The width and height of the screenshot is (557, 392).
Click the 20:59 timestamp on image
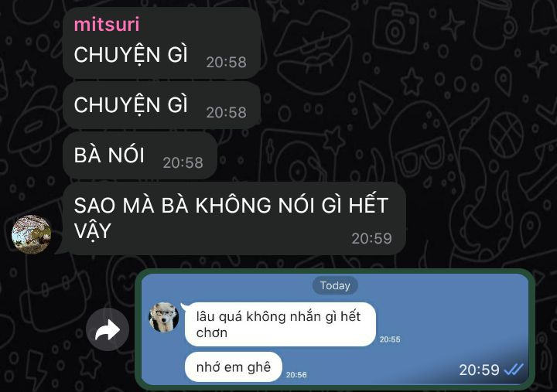click(x=479, y=370)
